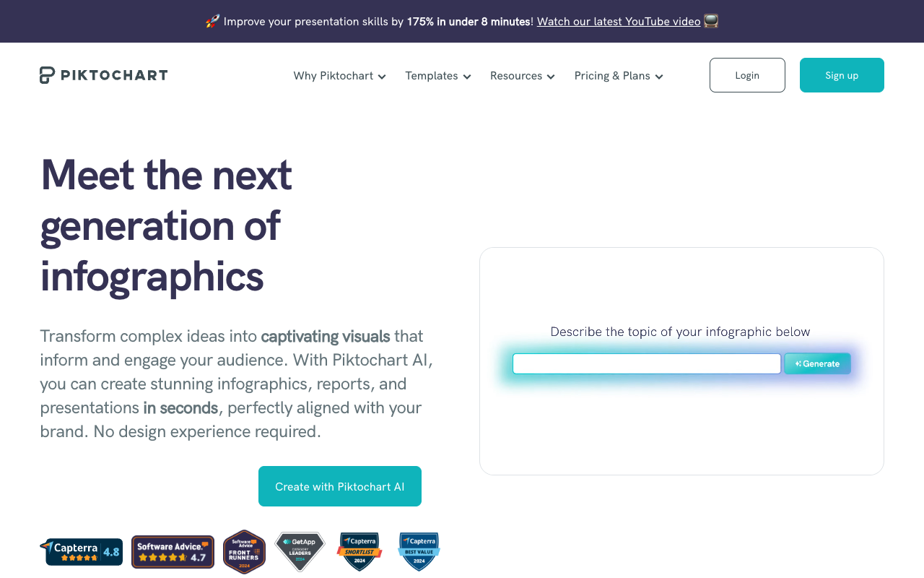Expand the Templates dropdown chevron

click(467, 77)
